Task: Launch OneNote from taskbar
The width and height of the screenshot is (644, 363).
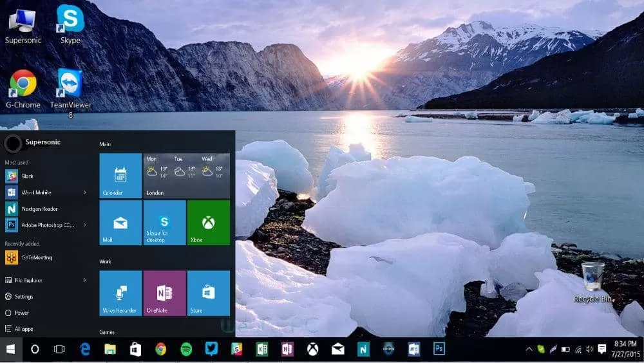Action: coord(287,349)
